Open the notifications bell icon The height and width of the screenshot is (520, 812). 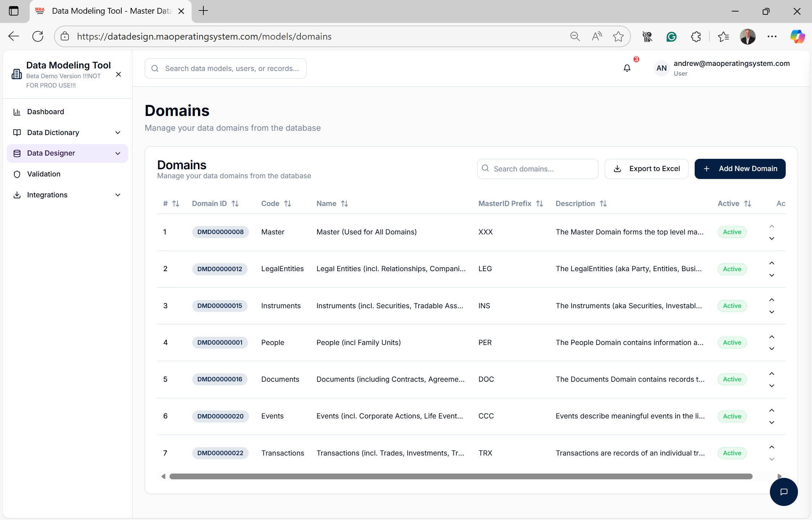pos(627,68)
